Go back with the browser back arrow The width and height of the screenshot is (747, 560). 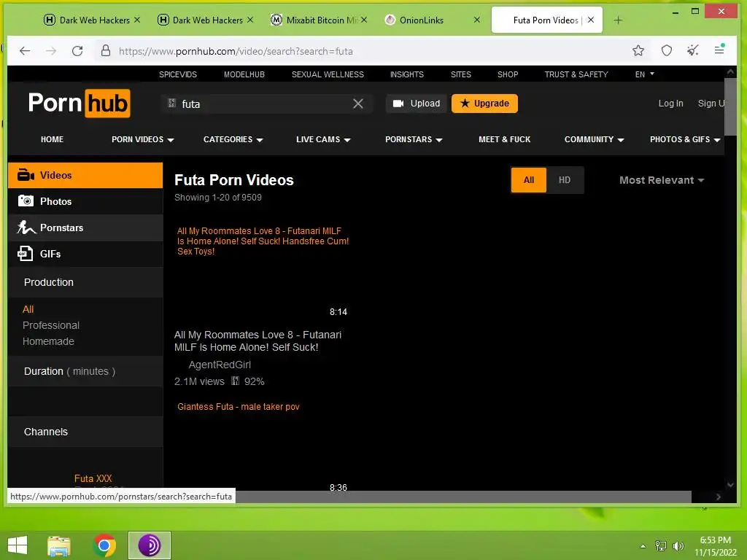25,51
